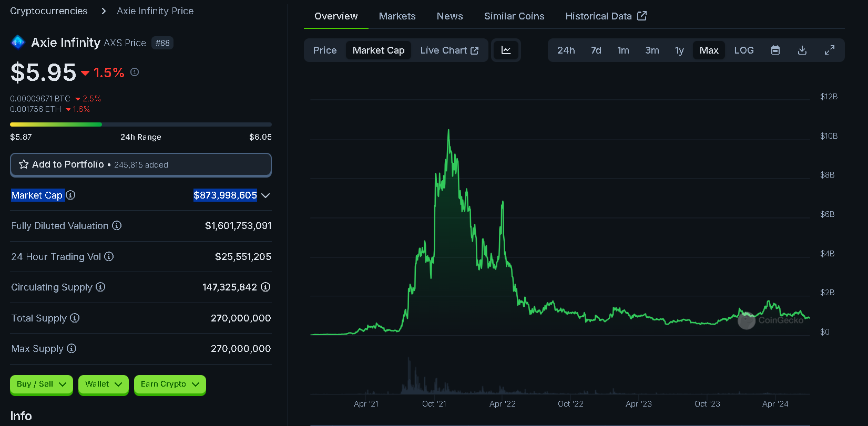Click the Oct '21 axis label

click(x=434, y=404)
